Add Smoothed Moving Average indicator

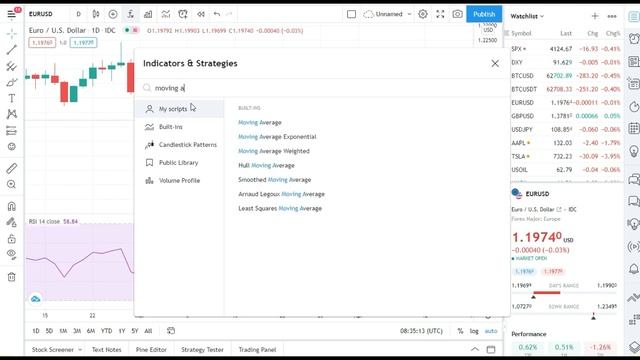click(x=275, y=180)
